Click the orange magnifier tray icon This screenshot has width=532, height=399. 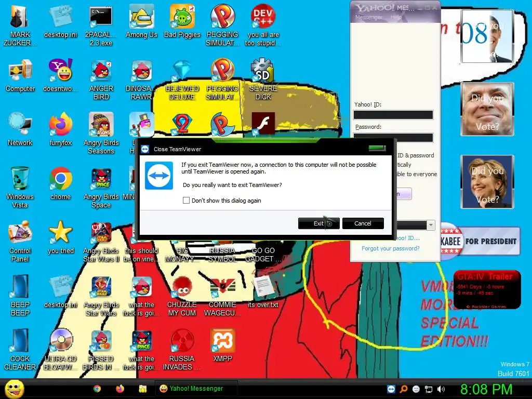coord(404,389)
